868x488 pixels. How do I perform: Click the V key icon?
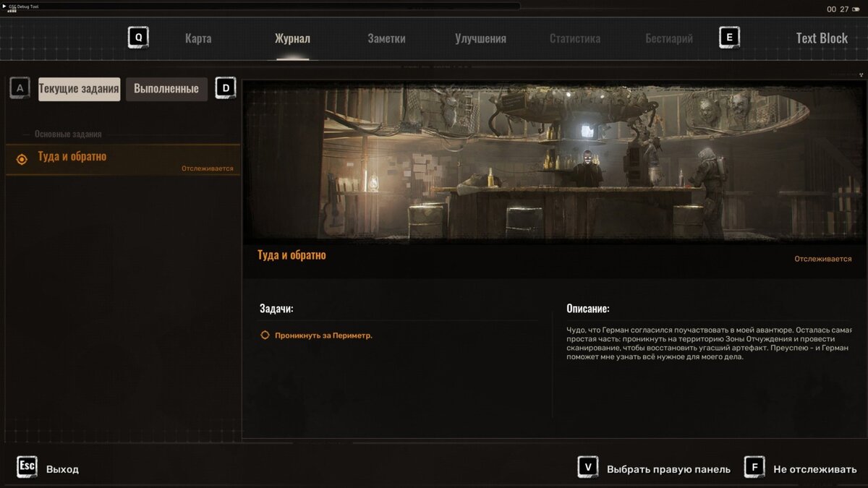point(588,468)
